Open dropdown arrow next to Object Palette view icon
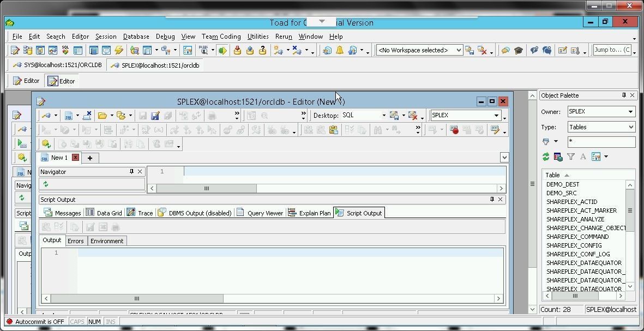The width and height of the screenshot is (644, 331). (x=606, y=157)
